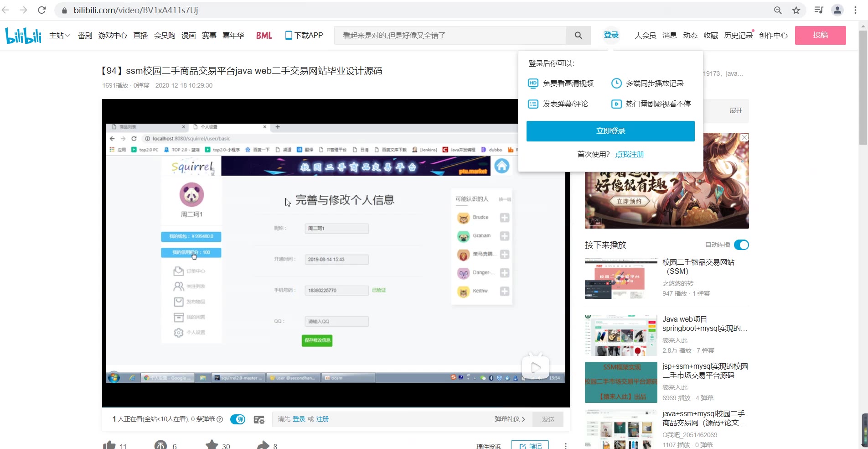Give a coin to the video

(x=161, y=445)
